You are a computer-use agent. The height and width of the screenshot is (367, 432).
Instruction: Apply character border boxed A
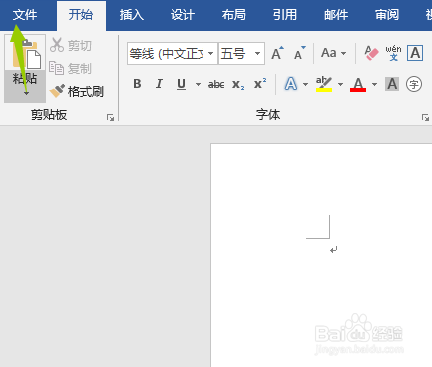click(415, 53)
